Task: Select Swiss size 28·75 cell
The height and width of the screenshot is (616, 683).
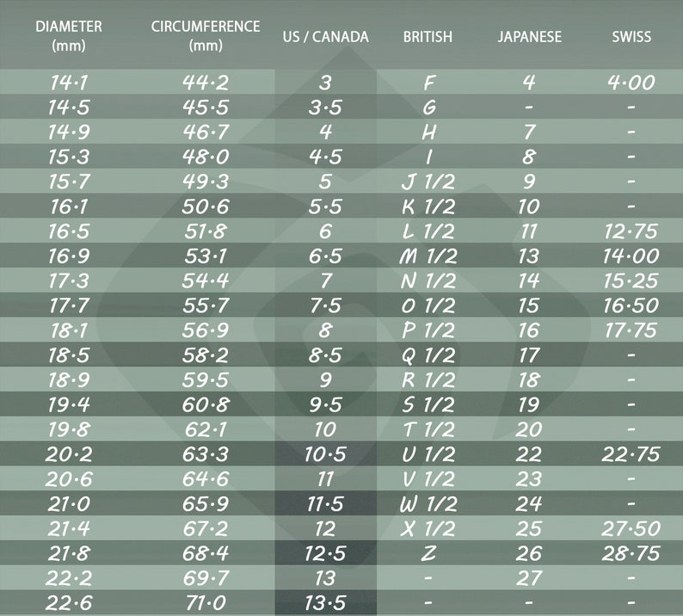Action: (x=631, y=554)
